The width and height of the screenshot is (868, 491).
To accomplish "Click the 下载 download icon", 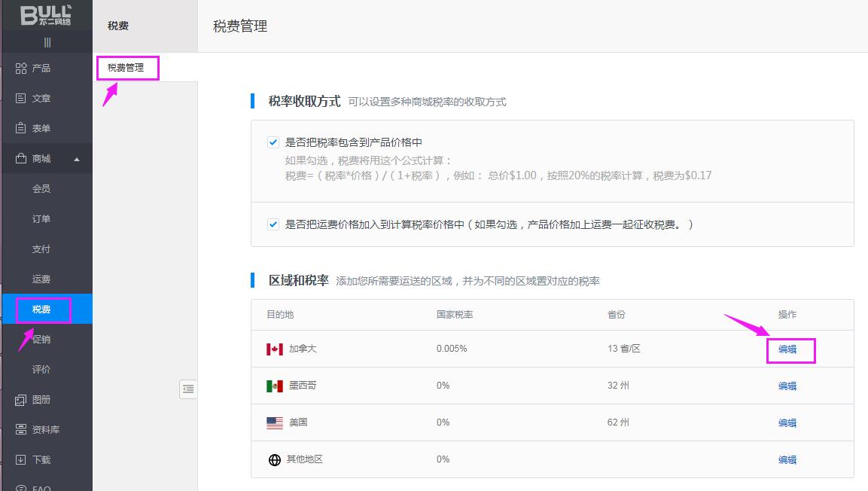I will (21, 460).
